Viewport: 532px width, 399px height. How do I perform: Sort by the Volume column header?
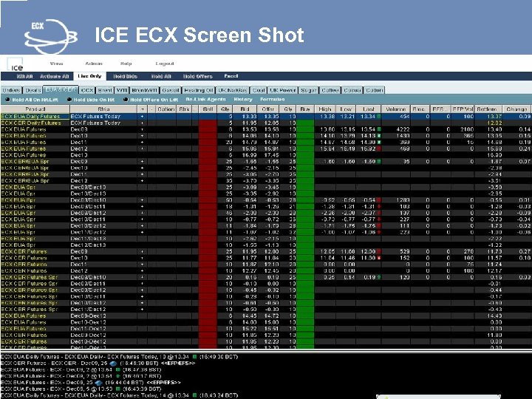pyautogui.click(x=395, y=109)
